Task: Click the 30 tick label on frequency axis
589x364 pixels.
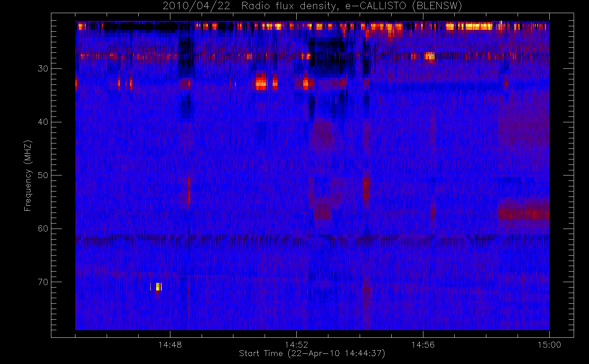Action: [x=43, y=69]
